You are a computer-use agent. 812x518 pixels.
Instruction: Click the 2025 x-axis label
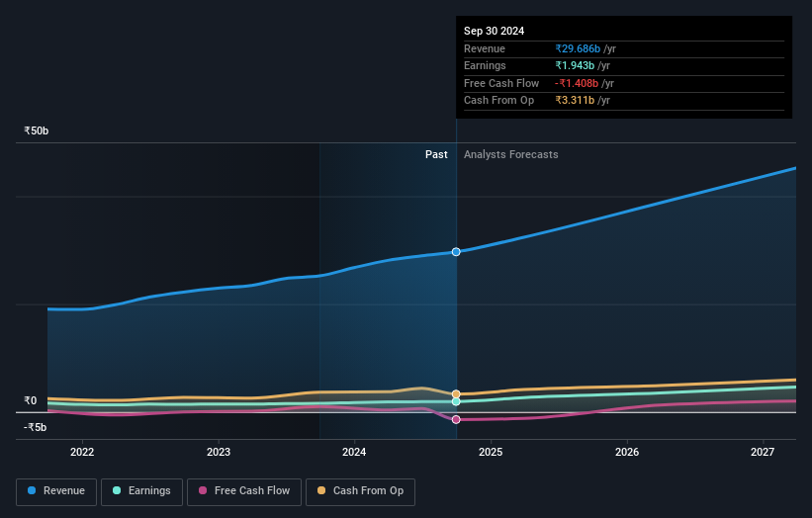point(491,452)
